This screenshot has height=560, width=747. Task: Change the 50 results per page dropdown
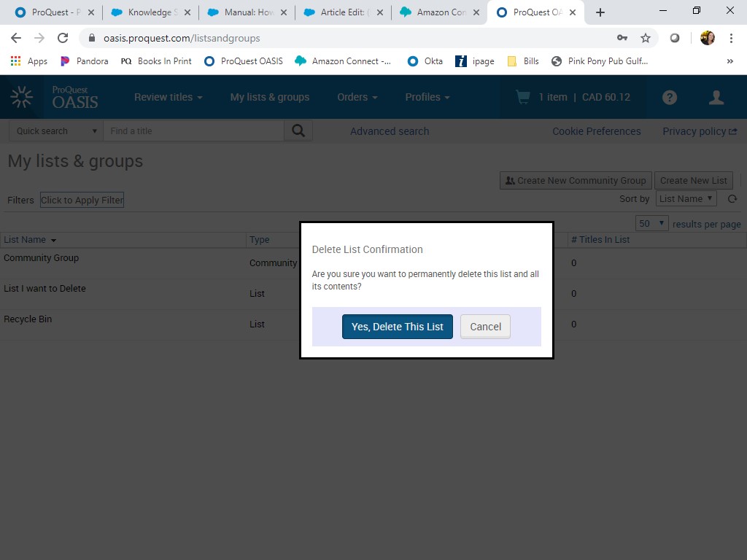click(651, 224)
